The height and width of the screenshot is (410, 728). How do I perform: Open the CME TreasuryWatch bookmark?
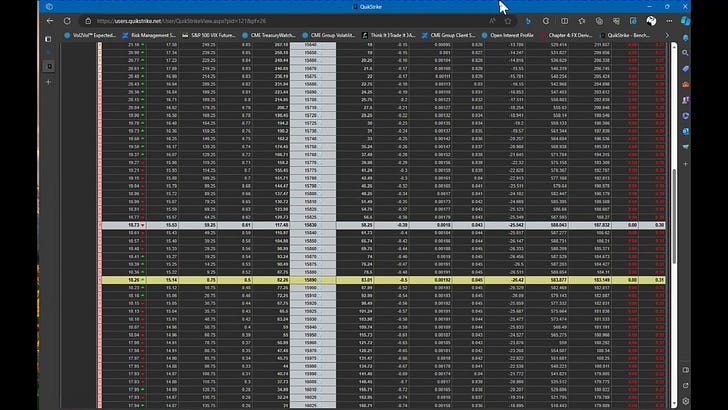pyautogui.click(x=269, y=35)
